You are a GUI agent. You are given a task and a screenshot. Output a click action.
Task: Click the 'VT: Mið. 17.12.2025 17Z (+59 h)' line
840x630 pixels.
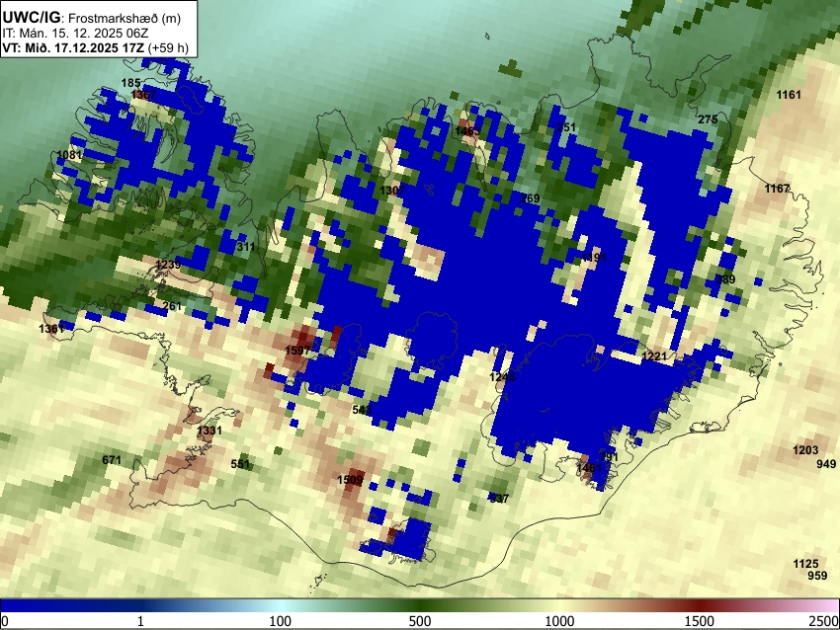95,47
